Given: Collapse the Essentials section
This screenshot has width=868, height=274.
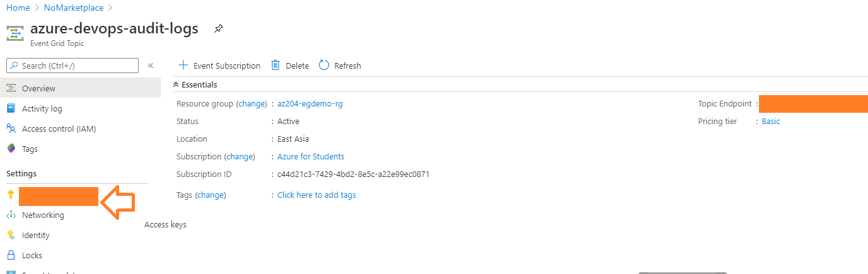Looking at the screenshot, I should [176, 84].
